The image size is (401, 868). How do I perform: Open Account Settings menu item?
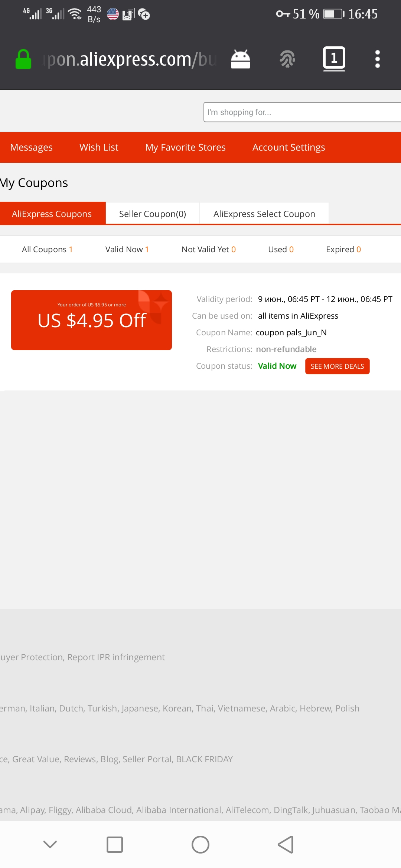click(289, 147)
